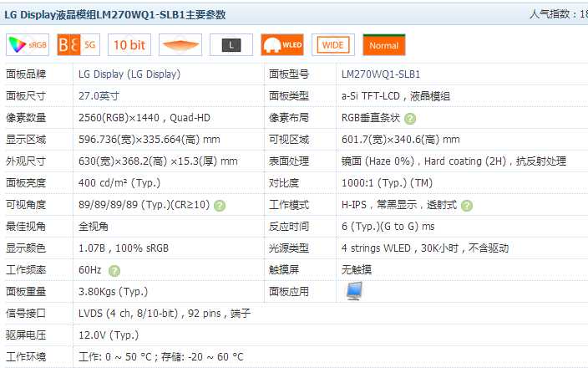Click the 像素布局 label cell
The height and width of the screenshot is (368, 588).
tap(289, 118)
